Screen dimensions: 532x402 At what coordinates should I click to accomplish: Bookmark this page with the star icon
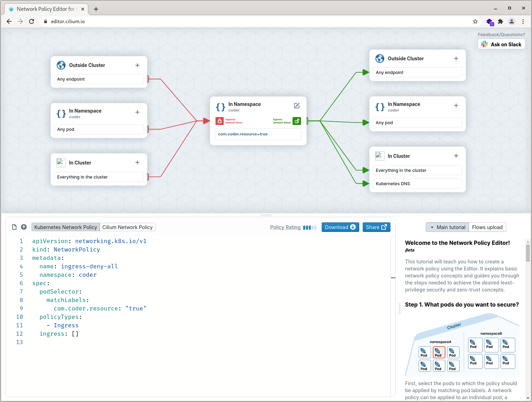pyautogui.click(x=475, y=21)
